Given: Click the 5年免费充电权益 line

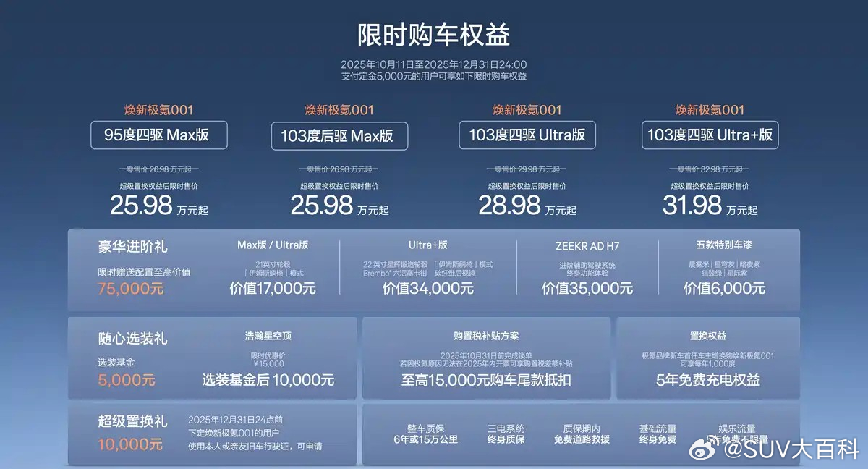Looking at the screenshot, I should 708,380.
